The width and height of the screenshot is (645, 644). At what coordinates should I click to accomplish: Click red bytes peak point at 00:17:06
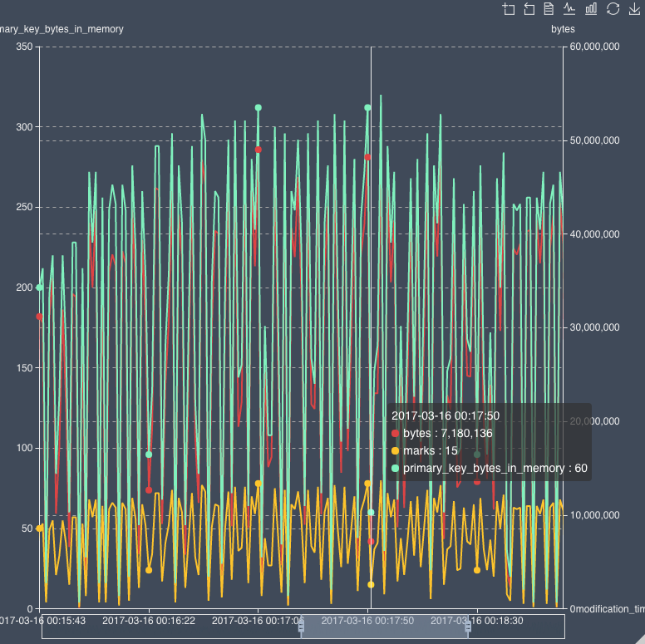click(258, 150)
